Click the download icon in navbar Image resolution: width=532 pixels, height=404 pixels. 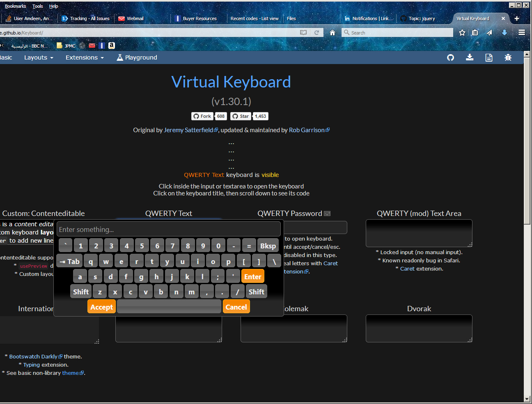pyautogui.click(x=470, y=57)
